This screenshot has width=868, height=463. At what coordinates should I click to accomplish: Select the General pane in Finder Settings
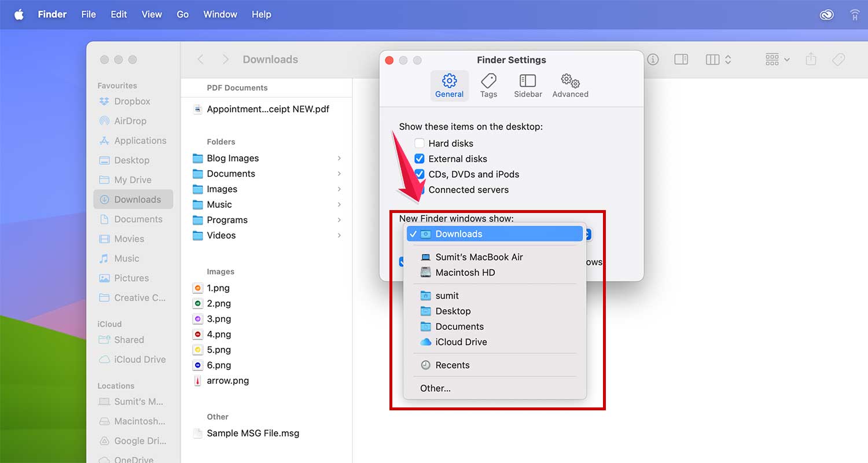[x=449, y=85]
